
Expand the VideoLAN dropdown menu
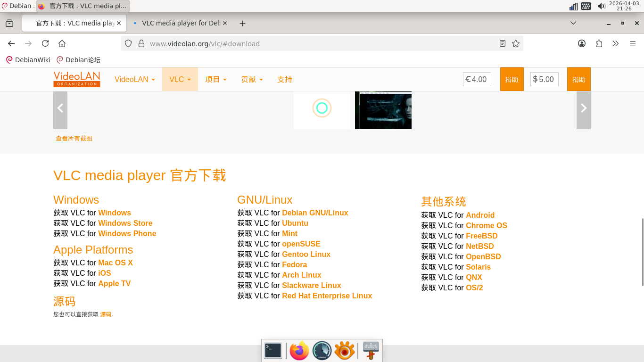click(134, 79)
